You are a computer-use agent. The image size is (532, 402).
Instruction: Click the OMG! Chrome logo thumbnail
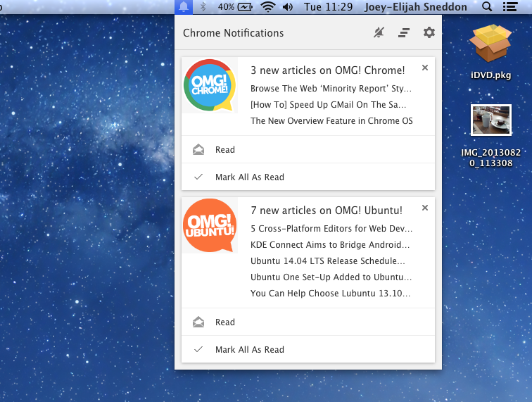pos(210,85)
